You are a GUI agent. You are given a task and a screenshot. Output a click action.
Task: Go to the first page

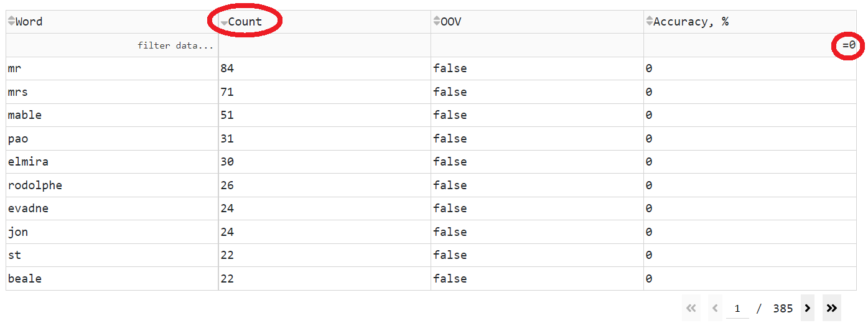690,308
